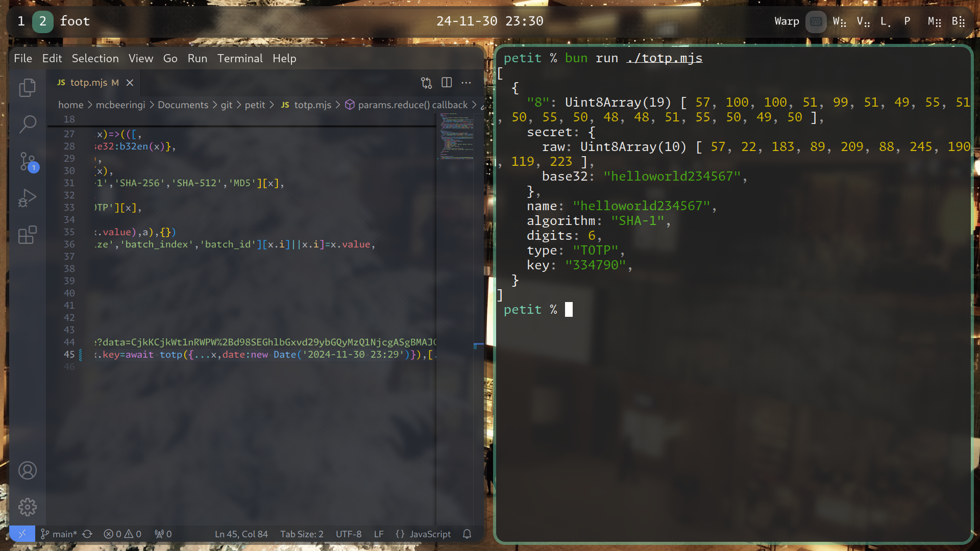Open editor More Actions ellipsis menu
The image size is (980, 551).
(x=467, y=83)
